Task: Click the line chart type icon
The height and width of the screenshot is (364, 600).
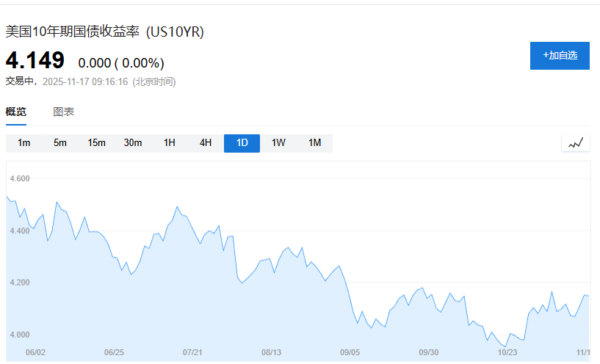Action: tap(575, 143)
